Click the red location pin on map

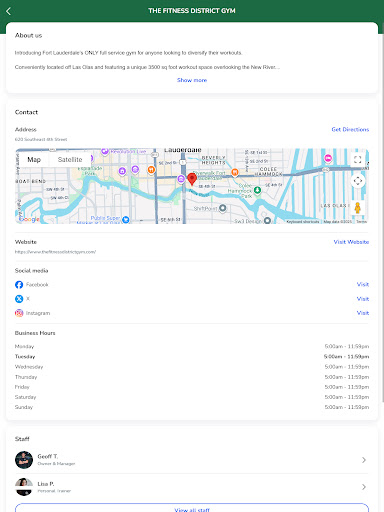(x=192, y=179)
